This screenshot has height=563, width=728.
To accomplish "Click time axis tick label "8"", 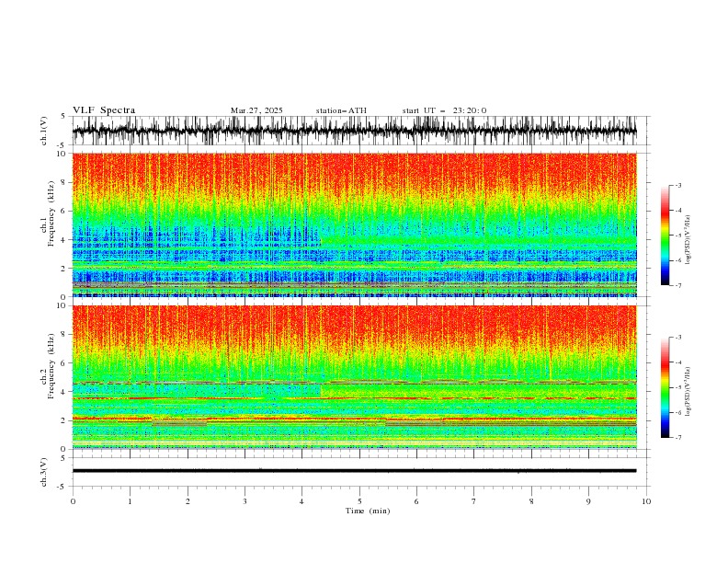I will click(531, 501).
